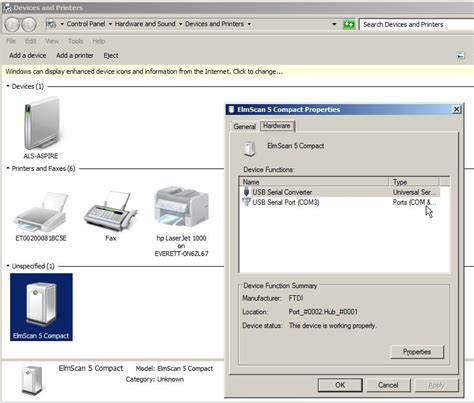The height and width of the screenshot is (403, 474).
Task: Select the Fax device icon
Action: (110, 211)
